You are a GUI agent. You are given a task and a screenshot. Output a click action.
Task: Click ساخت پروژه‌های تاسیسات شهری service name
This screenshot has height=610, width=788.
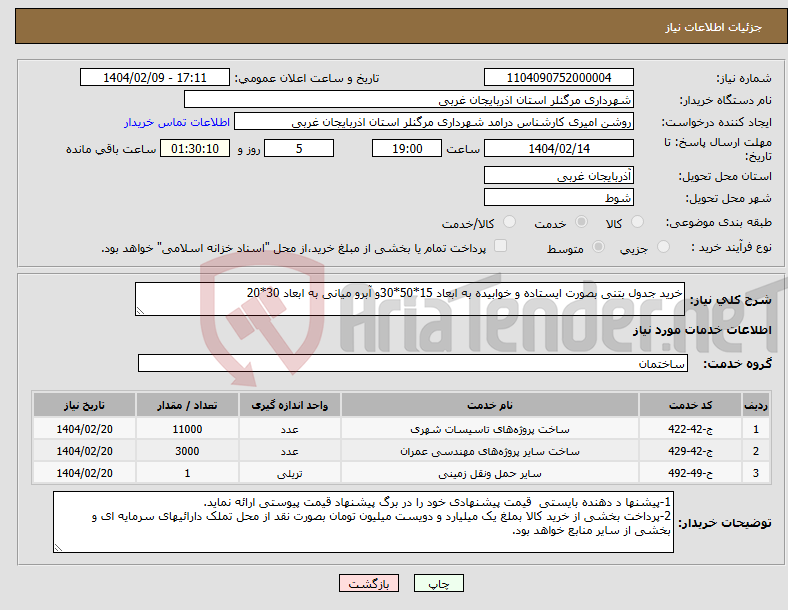point(490,429)
